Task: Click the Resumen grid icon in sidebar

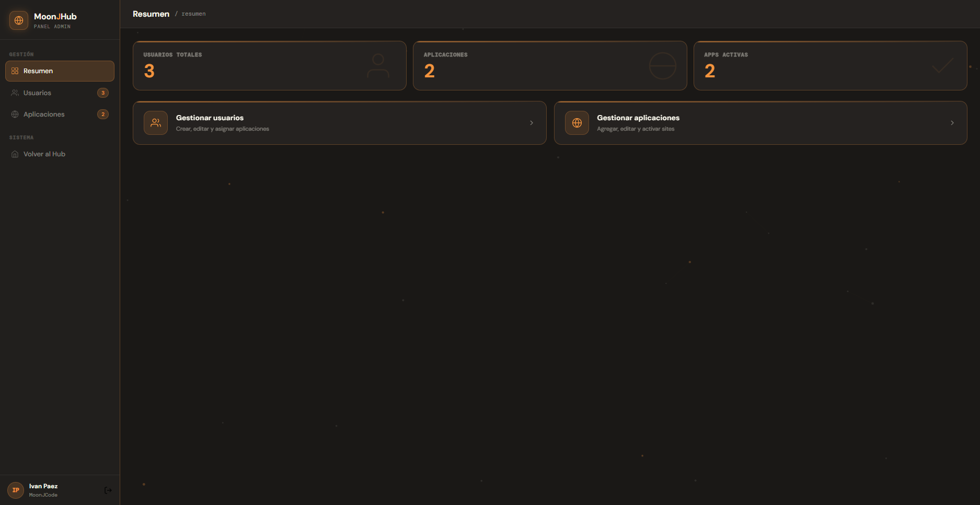Action: [x=15, y=71]
